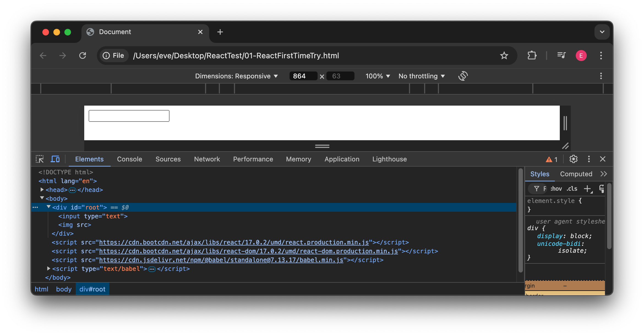
Task: Bookmark the page with the star
Action: (x=504, y=55)
